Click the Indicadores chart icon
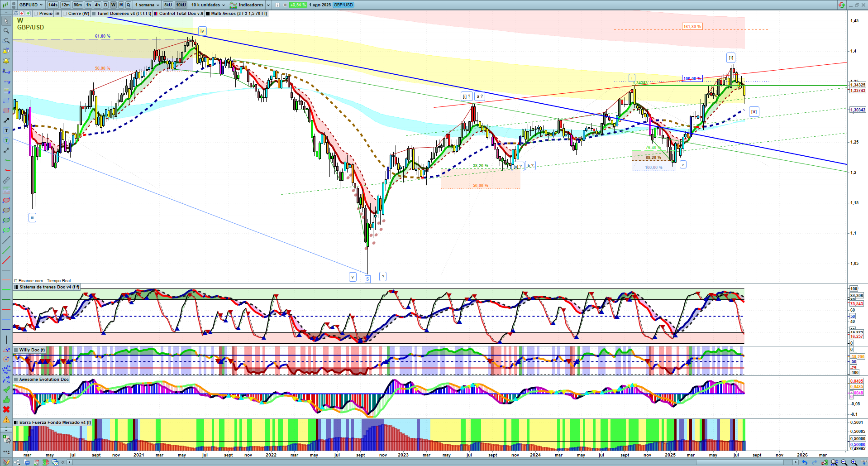Image resolution: width=868 pixels, height=466 pixels. point(233,5)
